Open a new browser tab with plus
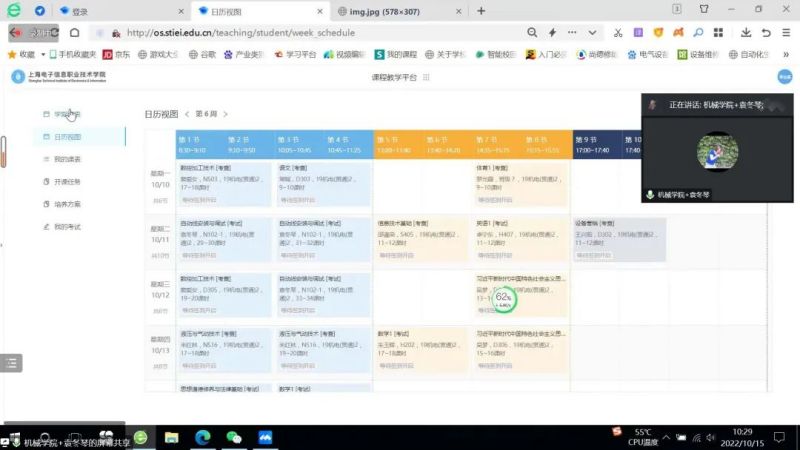 coord(481,11)
